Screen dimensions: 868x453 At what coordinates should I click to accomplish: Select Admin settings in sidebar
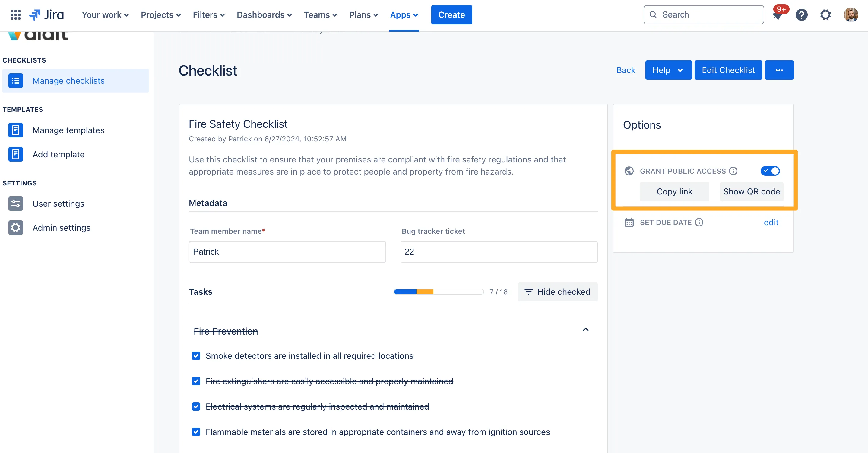click(x=61, y=228)
